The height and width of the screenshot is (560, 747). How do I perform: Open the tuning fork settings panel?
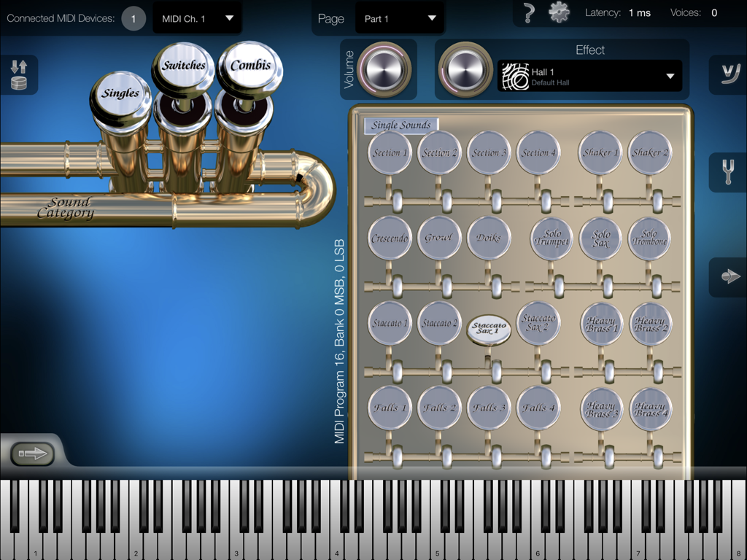pos(727,173)
